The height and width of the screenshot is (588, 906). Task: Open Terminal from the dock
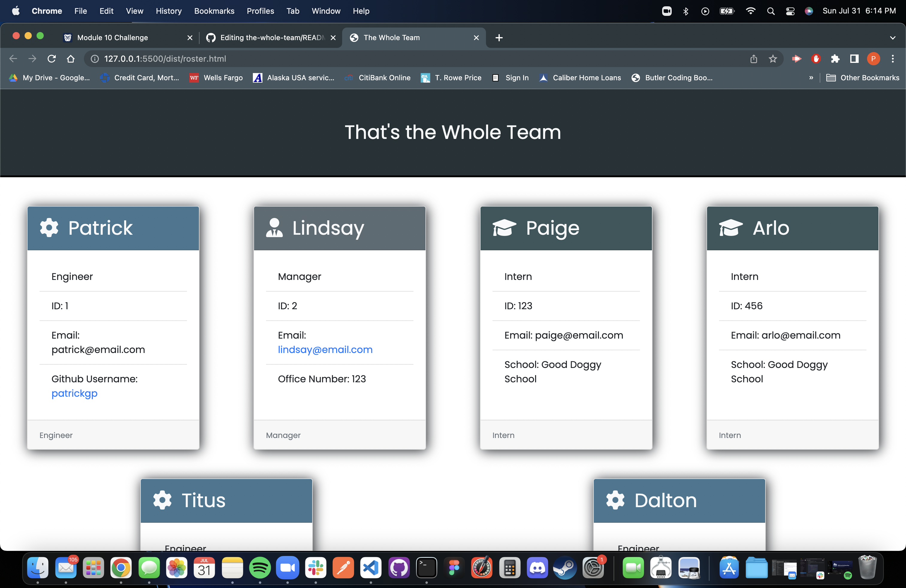pyautogui.click(x=426, y=568)
